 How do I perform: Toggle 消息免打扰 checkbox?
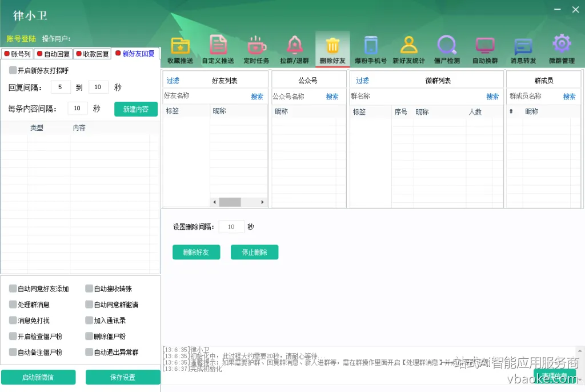point(13,321)
